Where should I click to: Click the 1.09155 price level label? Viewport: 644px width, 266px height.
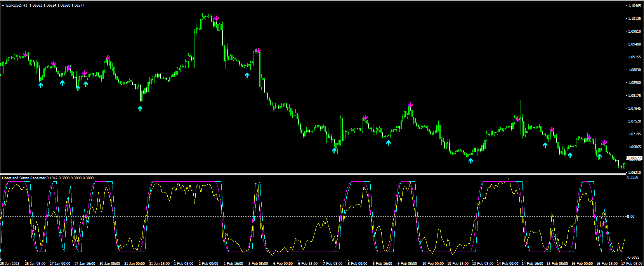pyautogui.click(x=634, y=57)
